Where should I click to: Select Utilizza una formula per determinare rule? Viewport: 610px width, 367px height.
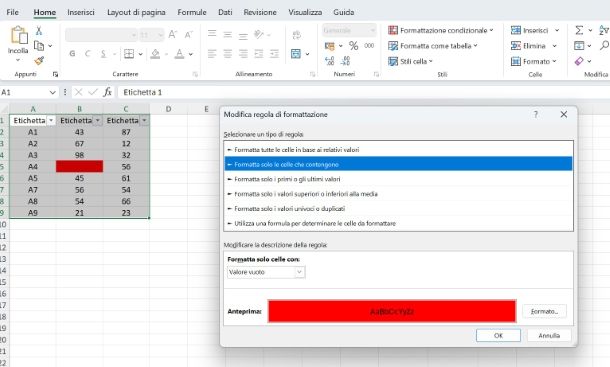pyautogui.click(x=398, y=223)
